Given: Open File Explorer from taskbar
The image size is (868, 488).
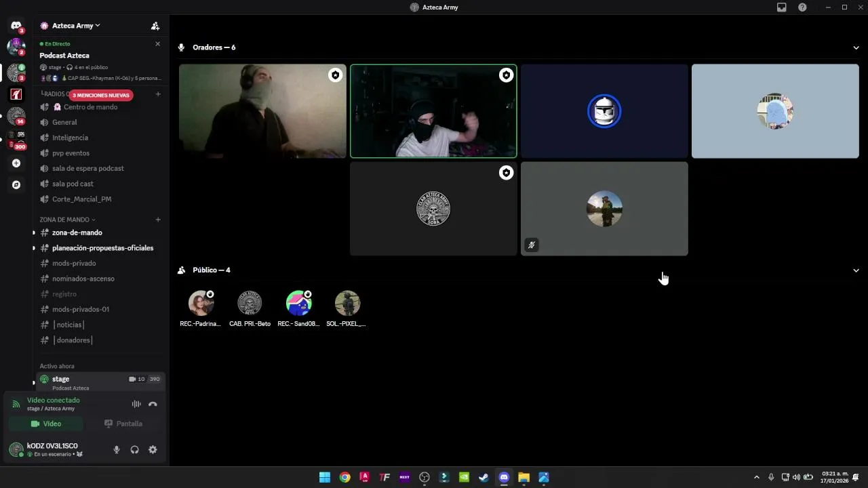Looking at the screenshot, I should (524, 477).
